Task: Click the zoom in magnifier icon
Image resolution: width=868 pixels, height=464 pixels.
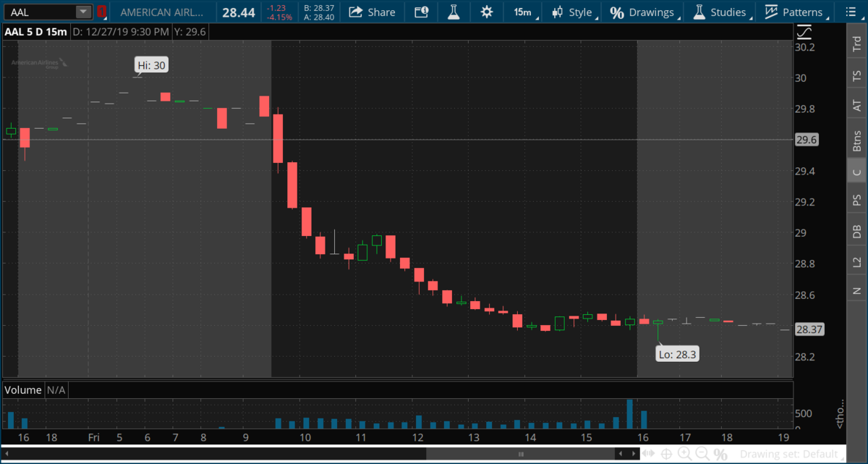Action: click(684, 454)
